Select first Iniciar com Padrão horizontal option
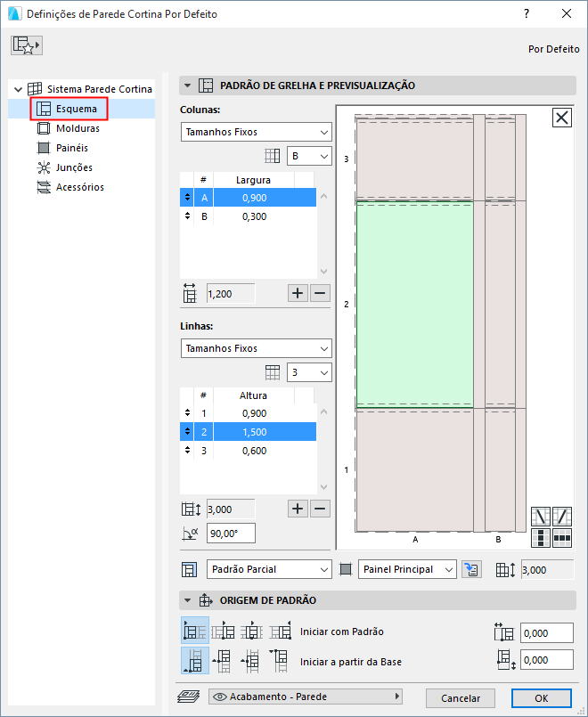 pyautogui.click(x=195, y=631)
